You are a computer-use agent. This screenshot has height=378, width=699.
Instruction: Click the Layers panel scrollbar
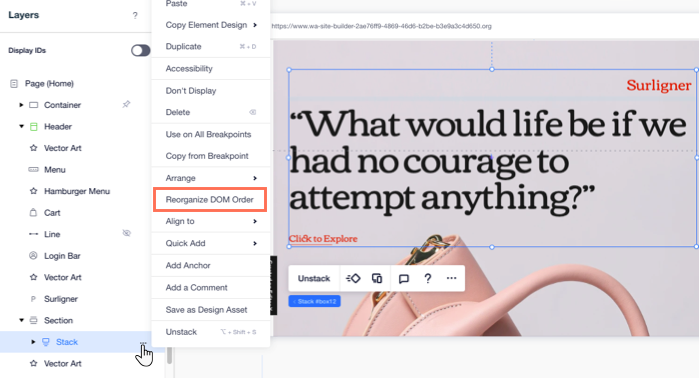click(169, 355)
